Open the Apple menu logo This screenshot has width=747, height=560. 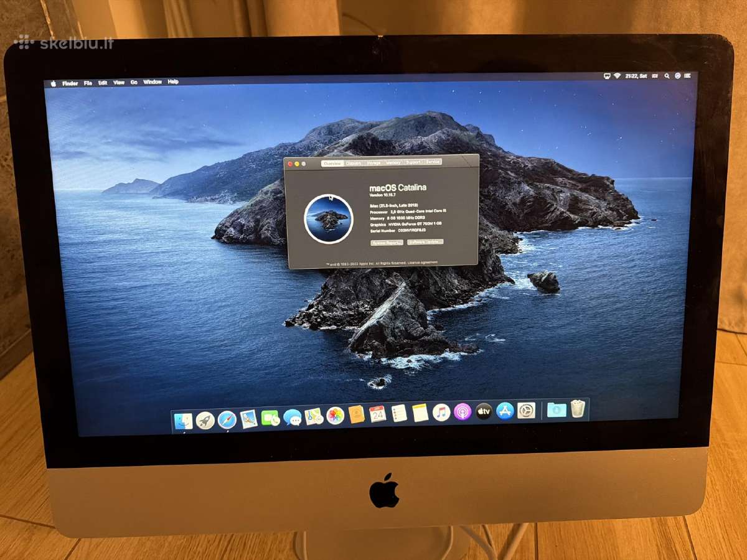pyautogui.click(x=53, y=83)
